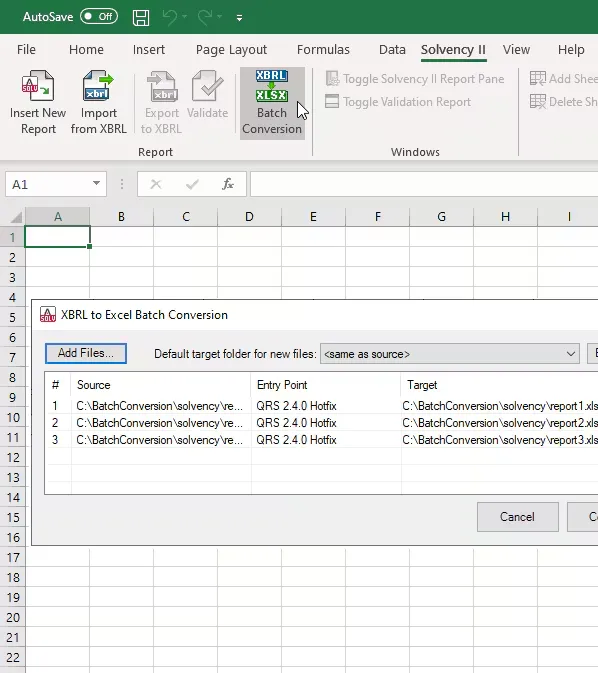The height and width of the screenshot is (673, 598).
Task: Select the first source row report1
Action: tap(322, 406)
